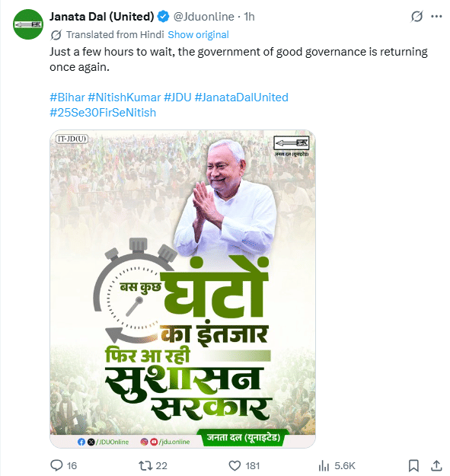Open the 1h post timestamp
The image size is (450, 476).
(x=249, y=17)
